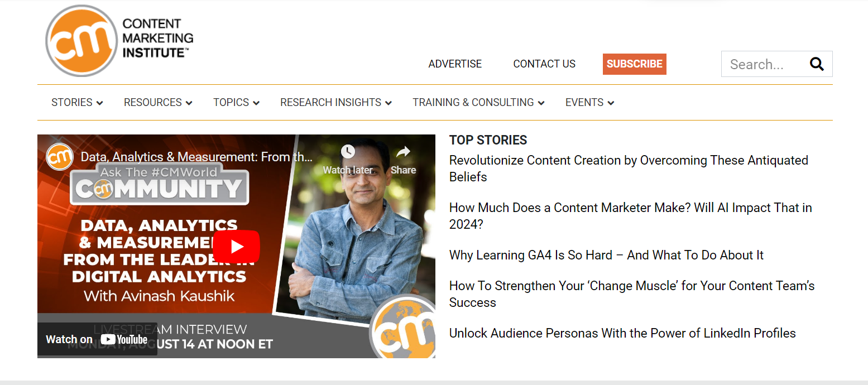Click the CM channel avatar on video

(x=60, y=157)
